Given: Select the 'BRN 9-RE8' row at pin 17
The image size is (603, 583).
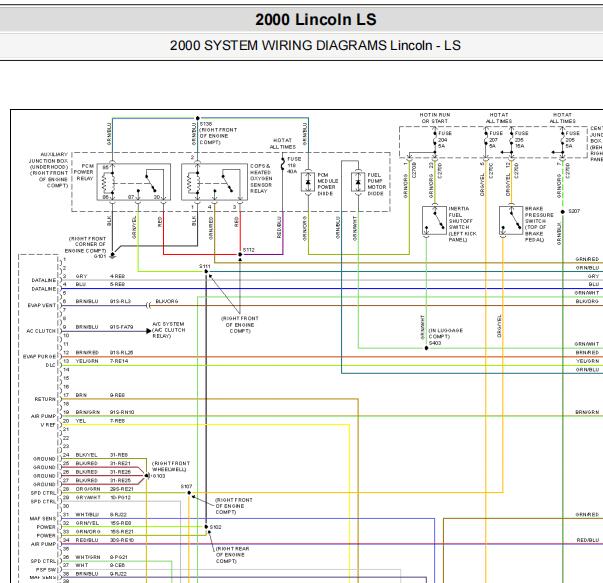Looking at the screenshot, I should click(100, 395).
